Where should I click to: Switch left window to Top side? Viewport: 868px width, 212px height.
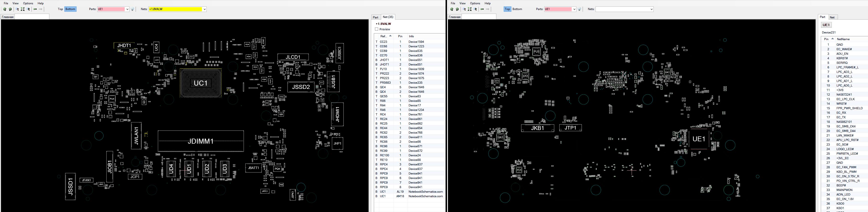tap(60, 9)
